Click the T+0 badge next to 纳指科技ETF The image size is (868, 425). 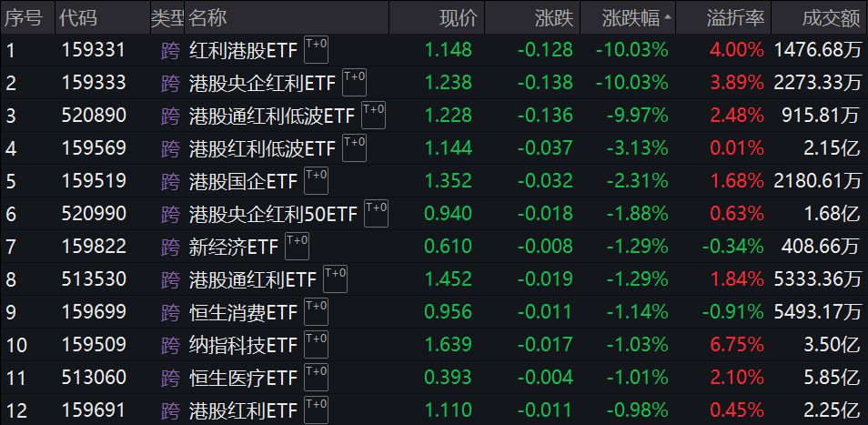[316, 342]
